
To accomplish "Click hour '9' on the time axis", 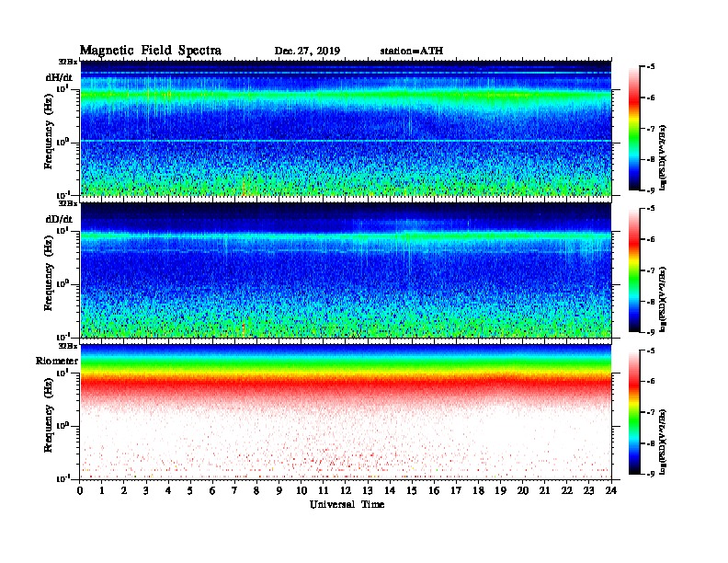I will (x=279, y=490).
